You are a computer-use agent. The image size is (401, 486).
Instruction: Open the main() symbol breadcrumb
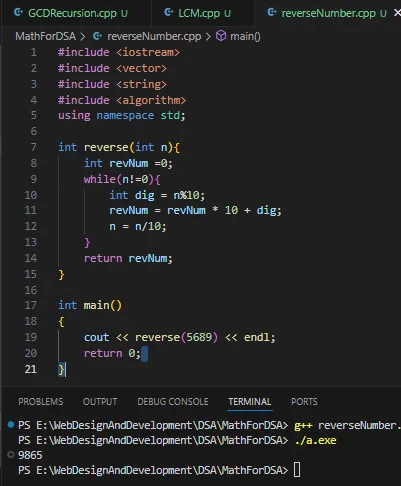(245, 36)
